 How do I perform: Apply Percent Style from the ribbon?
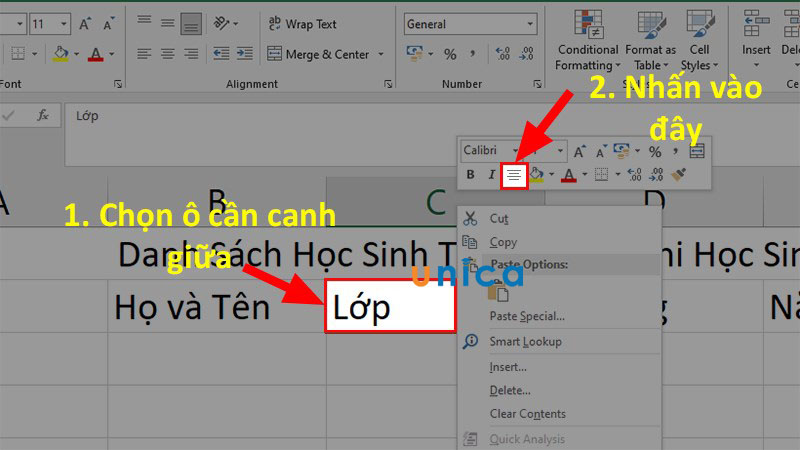[450, 54]
